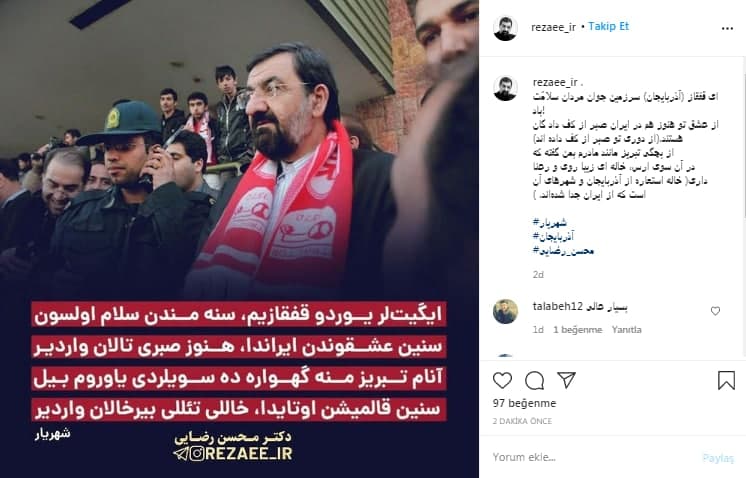Open comments via the speech bubble icon
The image size is (746, 478).
point(534,380)
